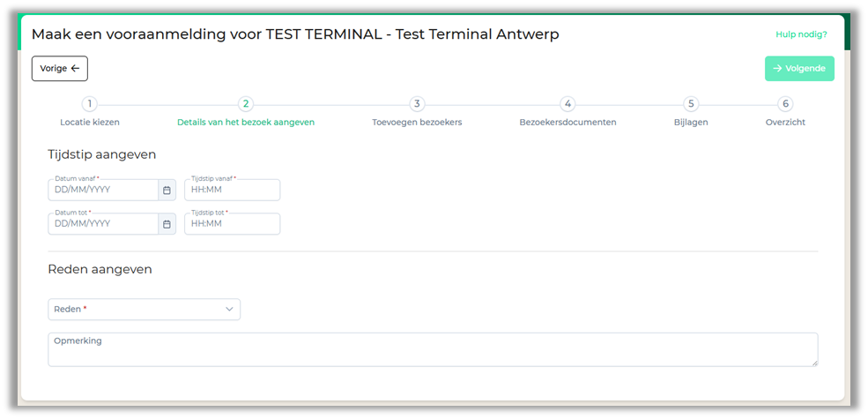Open the Hulp nodig? link
The width and height of the screenshot is (868, 419).
(x=801, y=34)
